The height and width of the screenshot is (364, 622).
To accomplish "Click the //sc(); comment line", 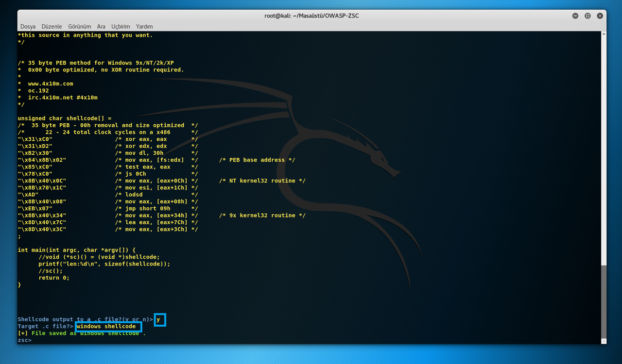I will [x=51, y=271].
